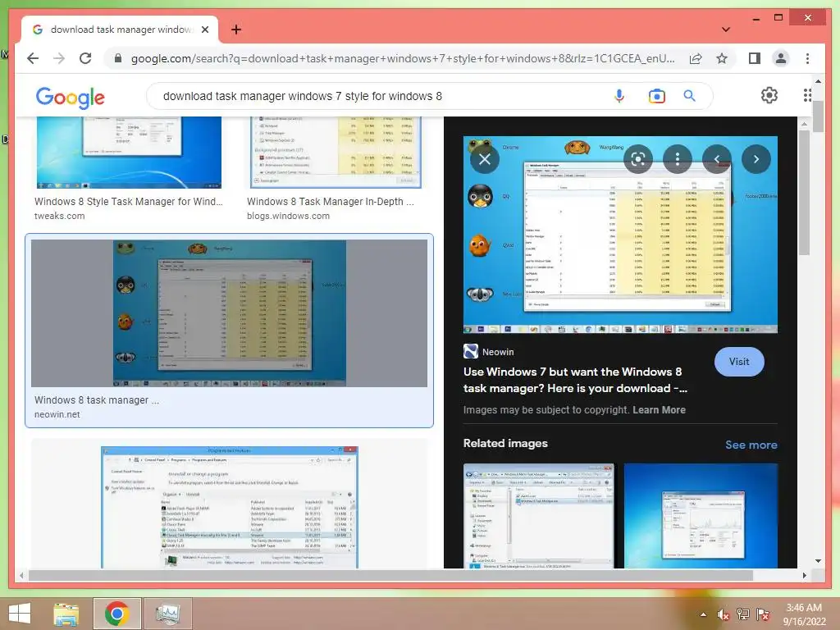Open 'Windows 8 task manager ...' caption
The width and height of the screenshot is (840, 630).
[97, 400]
